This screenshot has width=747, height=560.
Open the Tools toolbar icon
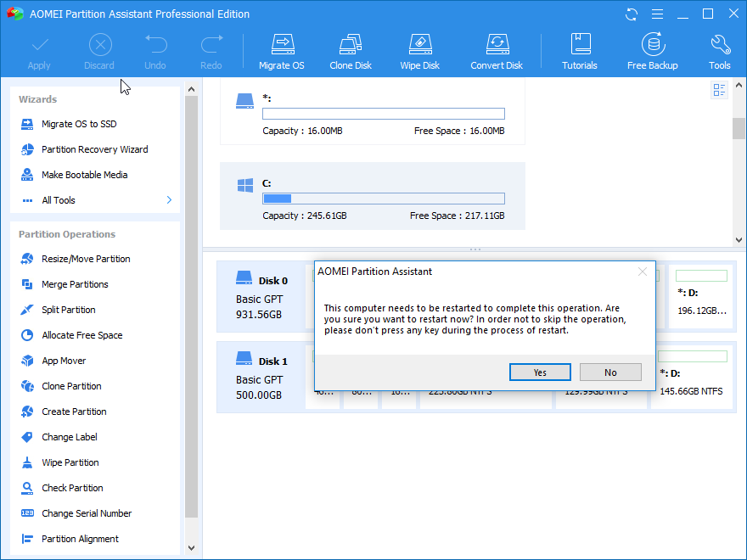click(x=719, y=52)
